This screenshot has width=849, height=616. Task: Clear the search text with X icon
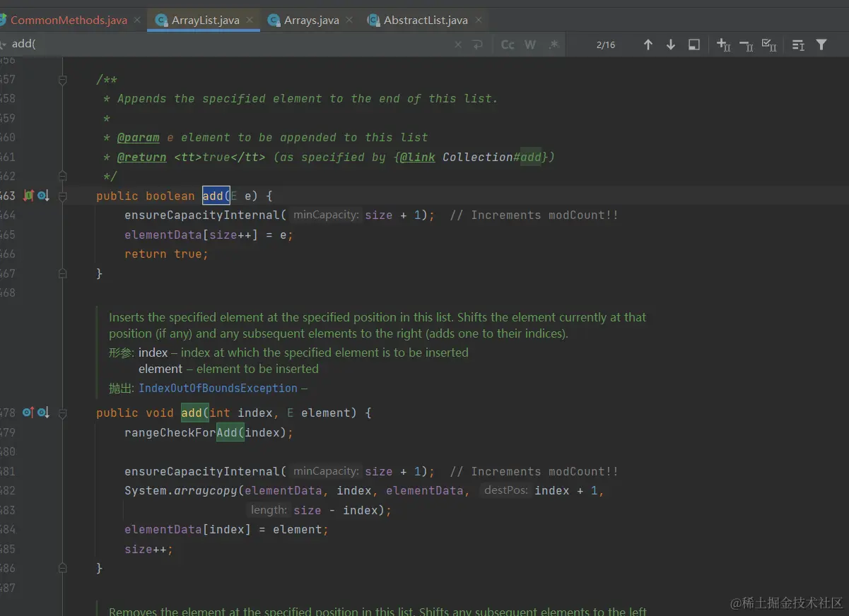[x=458, y=45]
